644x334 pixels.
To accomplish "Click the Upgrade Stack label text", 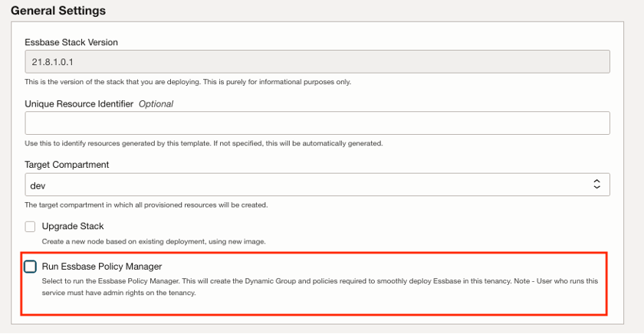I will coord(73,227).
